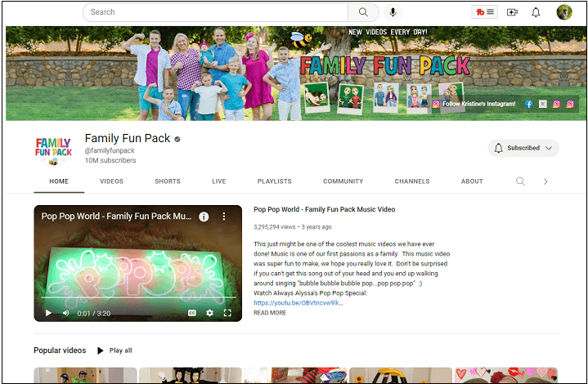Screen dimensions: 588x384
Task: Click the 10M subscribers text
Action: click(x=110, y=160)
